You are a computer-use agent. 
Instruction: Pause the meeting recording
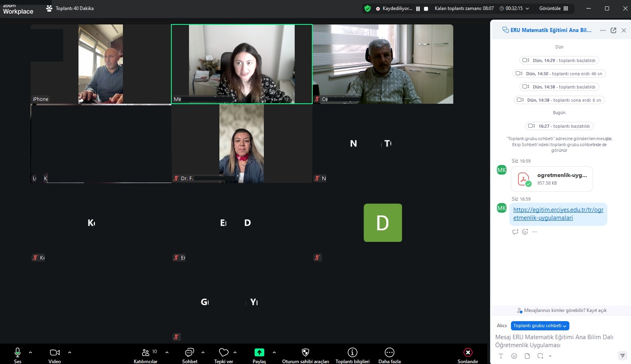tap(418, 8)
